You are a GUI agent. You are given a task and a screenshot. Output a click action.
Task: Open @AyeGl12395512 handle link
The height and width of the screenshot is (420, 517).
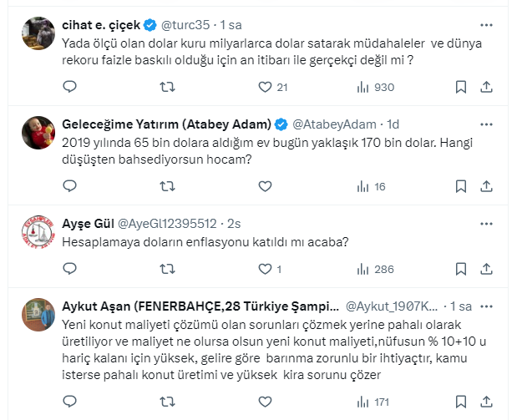tap(170, 224)
